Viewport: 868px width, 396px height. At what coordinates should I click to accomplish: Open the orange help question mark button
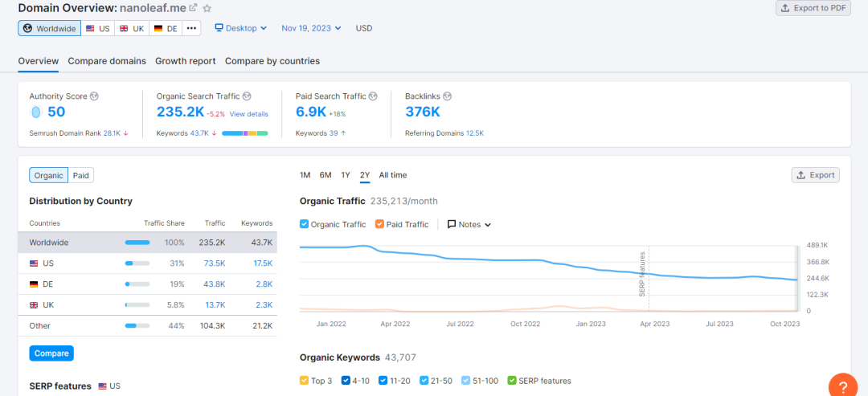843,386
